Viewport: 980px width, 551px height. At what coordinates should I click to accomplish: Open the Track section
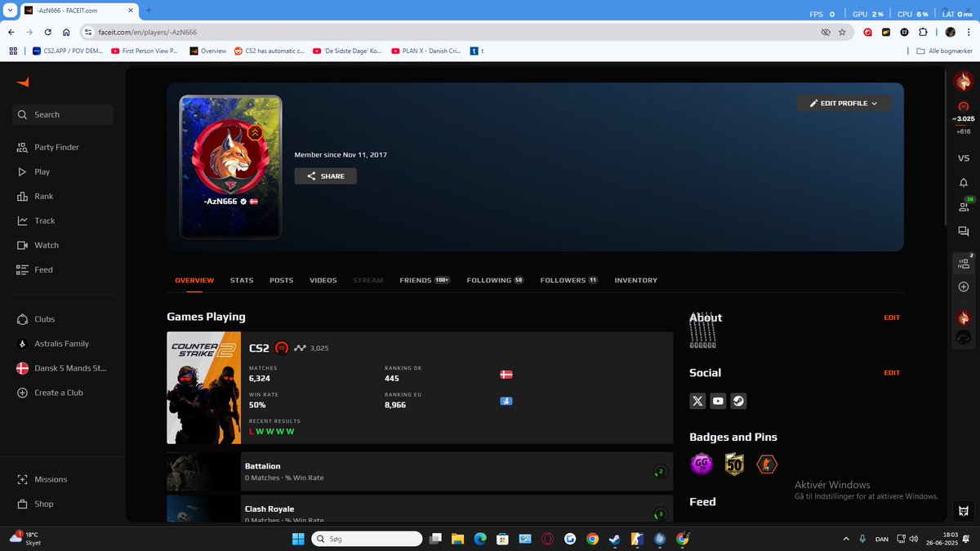[35, 221]
